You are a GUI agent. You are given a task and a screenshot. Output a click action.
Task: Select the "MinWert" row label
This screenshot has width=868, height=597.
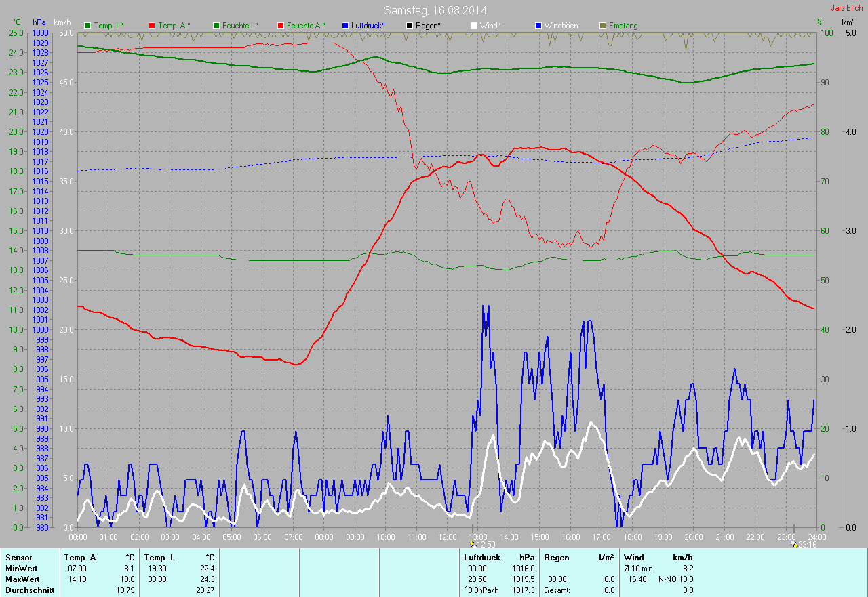click(21, 569)
